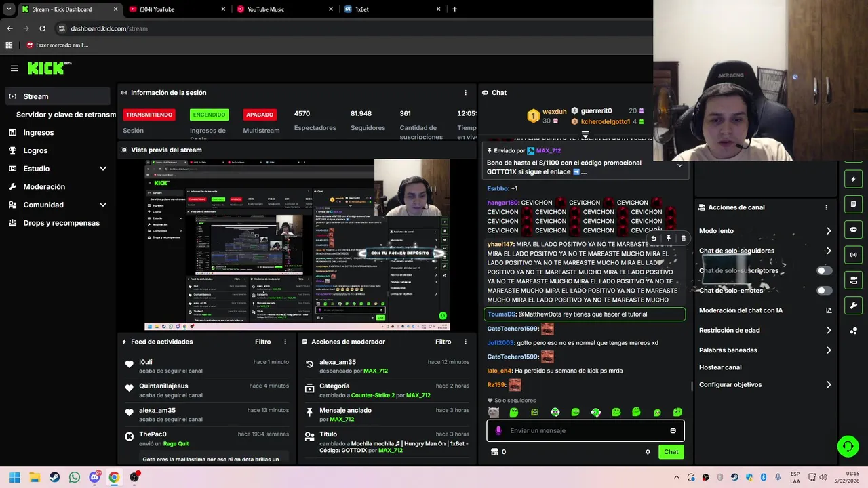Pin the yhael147 chat message

point(669,239)
